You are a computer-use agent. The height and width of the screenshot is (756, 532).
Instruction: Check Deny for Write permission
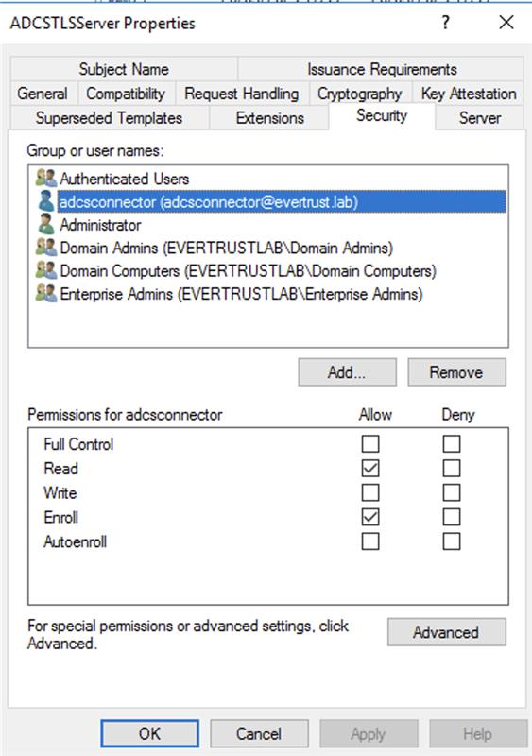pyautogui.click(x=452, y=492)
